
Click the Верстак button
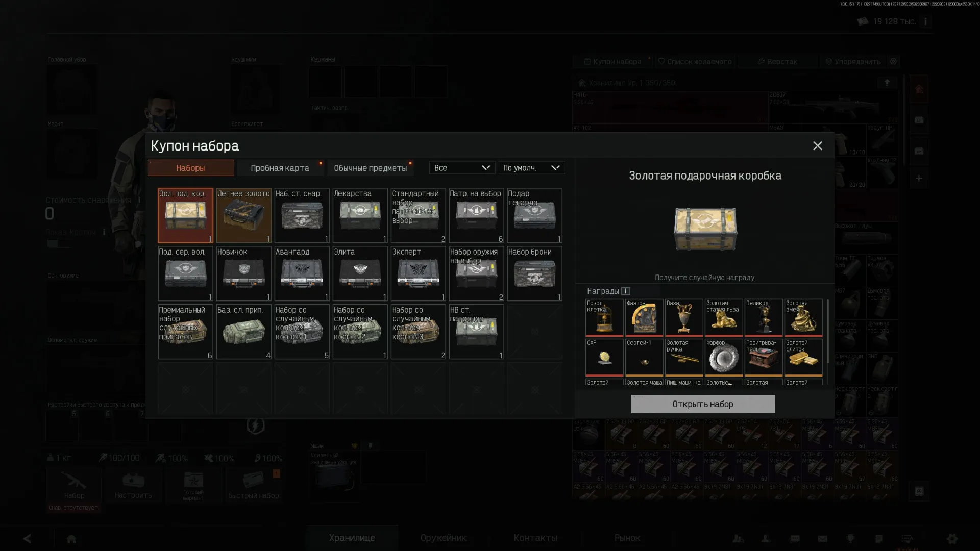(x=777, y=62)
